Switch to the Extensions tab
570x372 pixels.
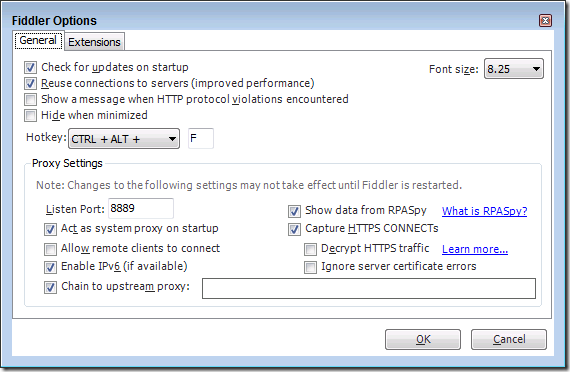95,42
